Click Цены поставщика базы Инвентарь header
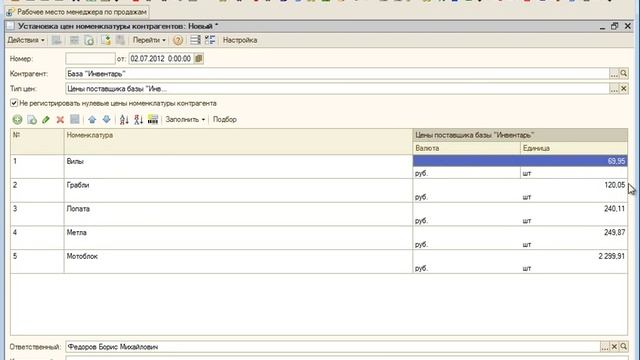The width and height of the screenshot is (640, 360). 520,135
